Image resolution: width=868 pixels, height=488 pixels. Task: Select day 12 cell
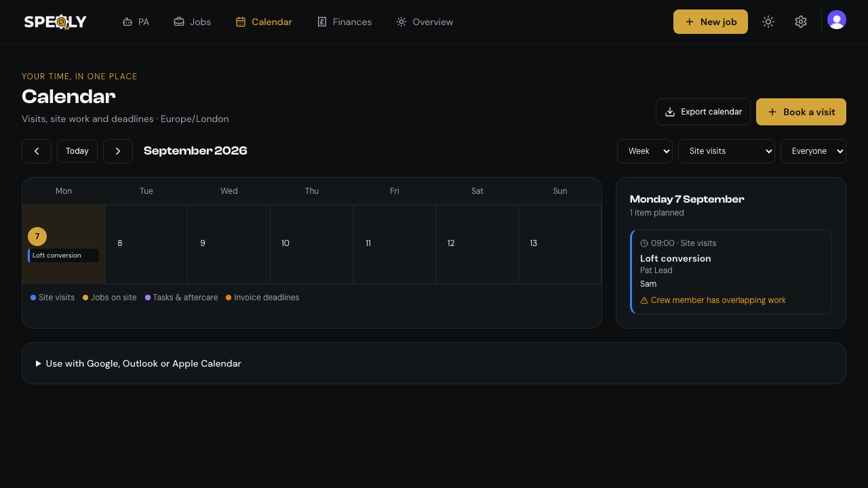pos(477,244)
